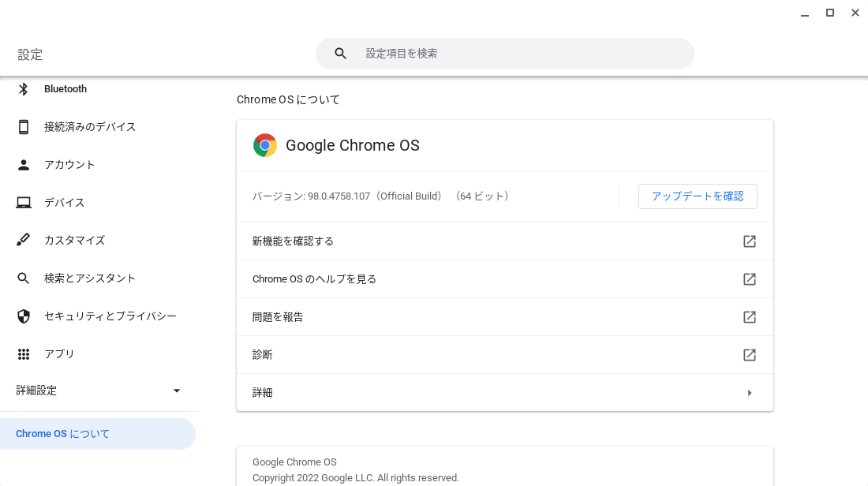Click 問題を報告 row
Viewport: 868px width, 486px height.
tap(505, 317)
